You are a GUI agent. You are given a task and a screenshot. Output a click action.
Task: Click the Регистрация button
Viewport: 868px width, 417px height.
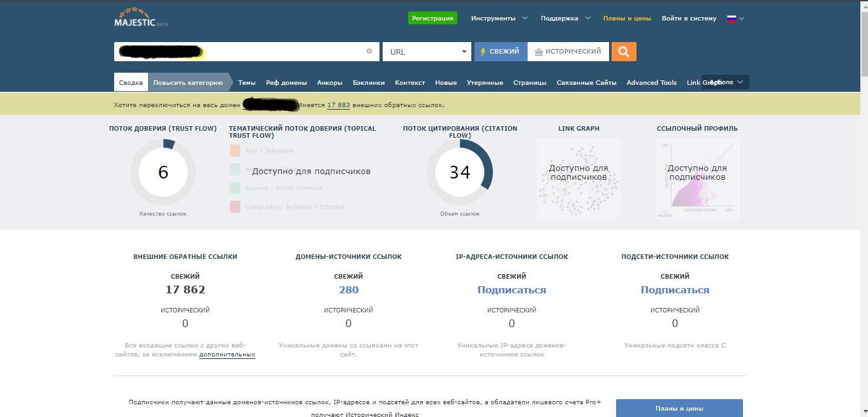click(432, 18)
